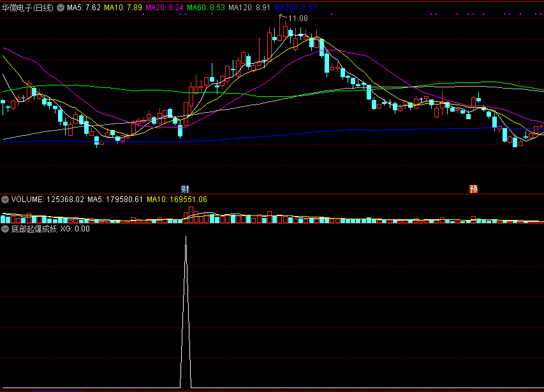Open the 财 financial report marker
Image resolution: width=544 pixels, height=392 pixels.
185,189
